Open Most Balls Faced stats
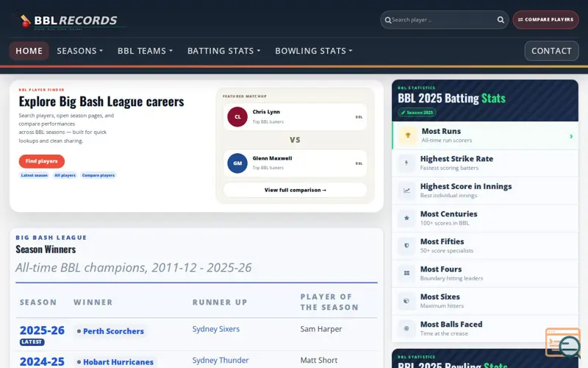This screenshot has width=588, height=368. pyautogui.click(x=485, y=328)
